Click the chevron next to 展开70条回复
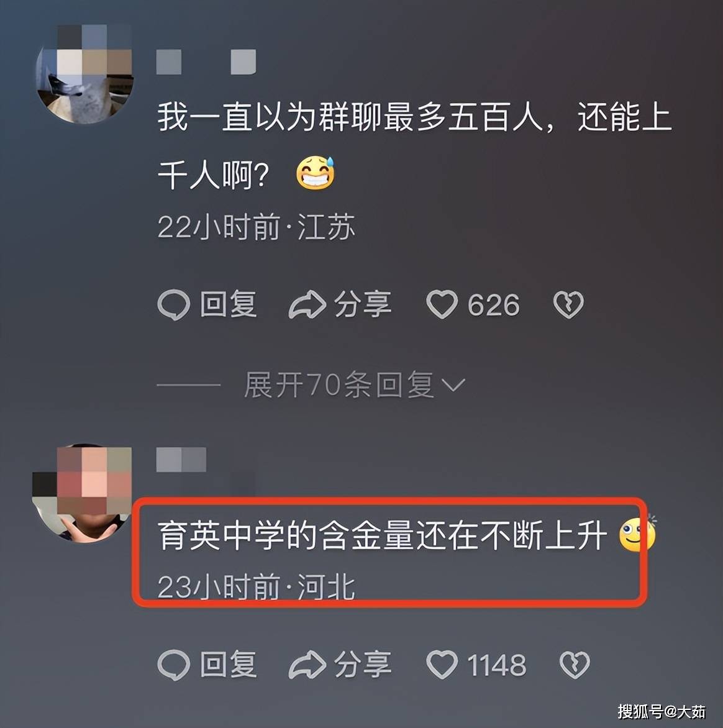This screenshot has height=728, width=723. coord(453,385)
